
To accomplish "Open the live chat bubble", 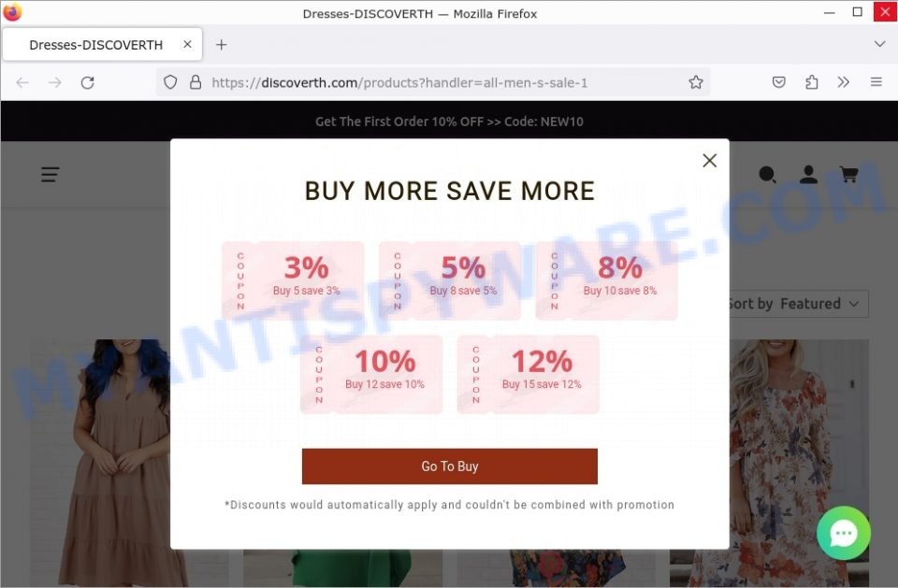I will point(844,533).
